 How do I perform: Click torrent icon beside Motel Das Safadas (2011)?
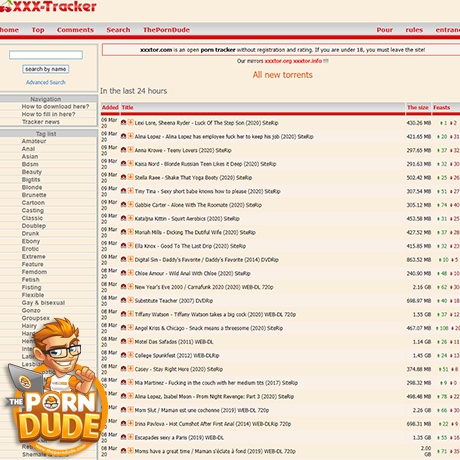(x=123, y=341)
